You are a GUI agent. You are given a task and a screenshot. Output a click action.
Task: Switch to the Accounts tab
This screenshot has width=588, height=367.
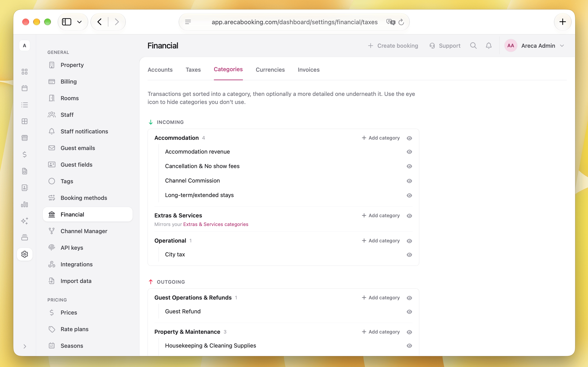click(160, 70)
